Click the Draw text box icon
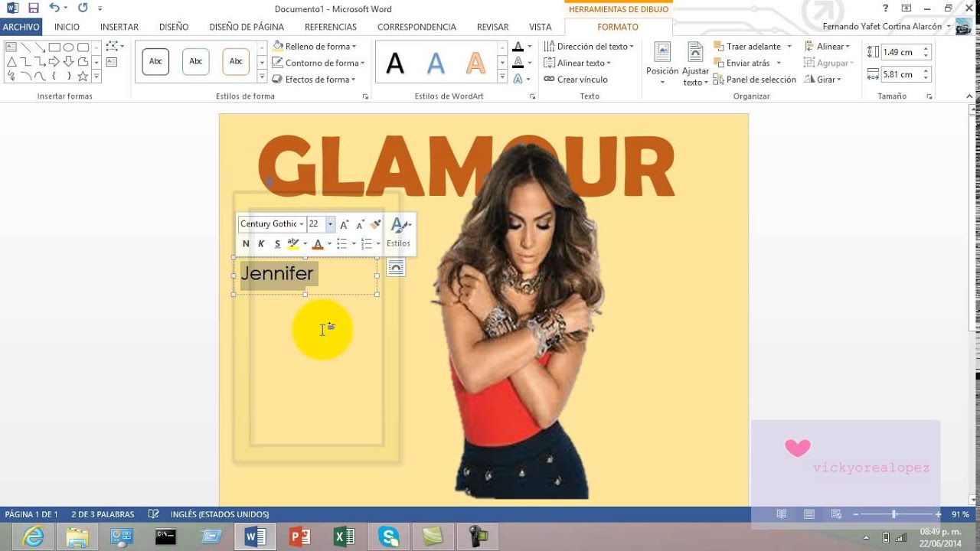 [x=112, y=62]
